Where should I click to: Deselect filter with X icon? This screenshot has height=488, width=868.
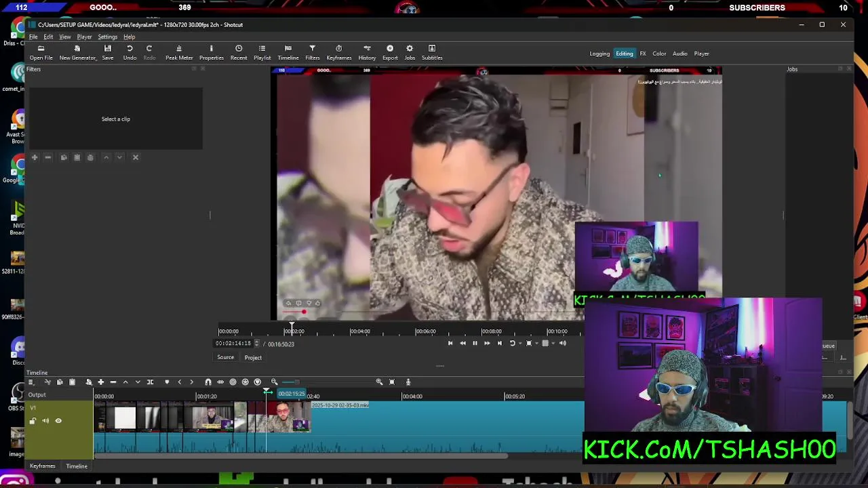point(135,157)
